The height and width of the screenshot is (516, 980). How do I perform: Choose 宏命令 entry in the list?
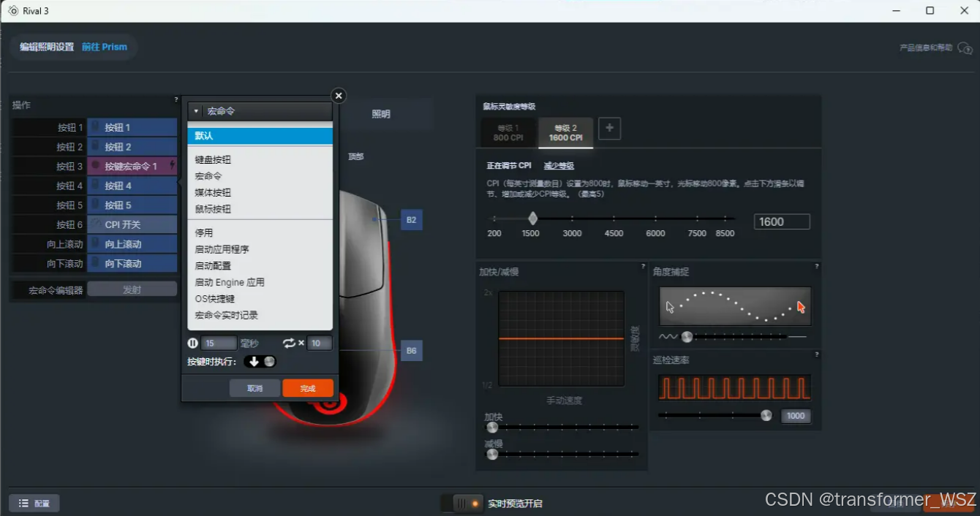[208, 176]
